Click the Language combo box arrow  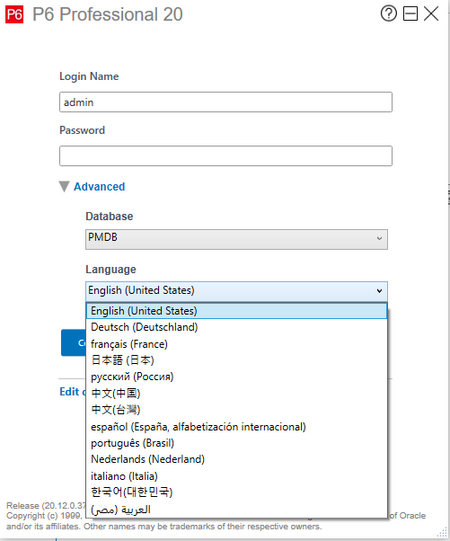[x=379, y=291]
